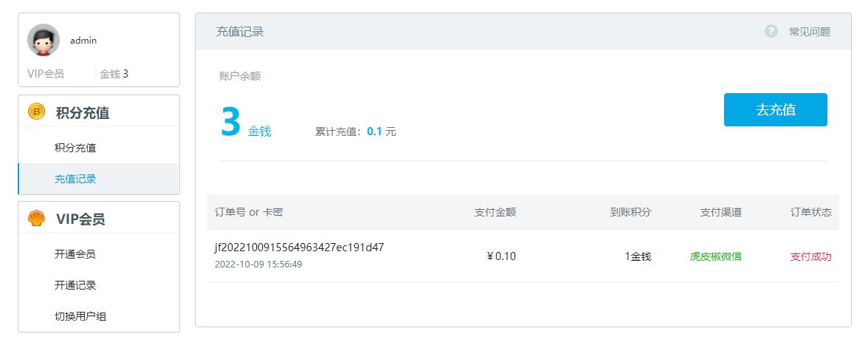Click the 充值记录 panel title

(240, 32)
